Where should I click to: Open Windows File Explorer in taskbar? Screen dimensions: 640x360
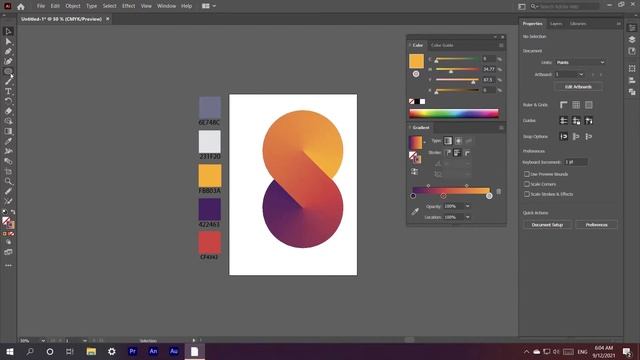tap(91, 351)
